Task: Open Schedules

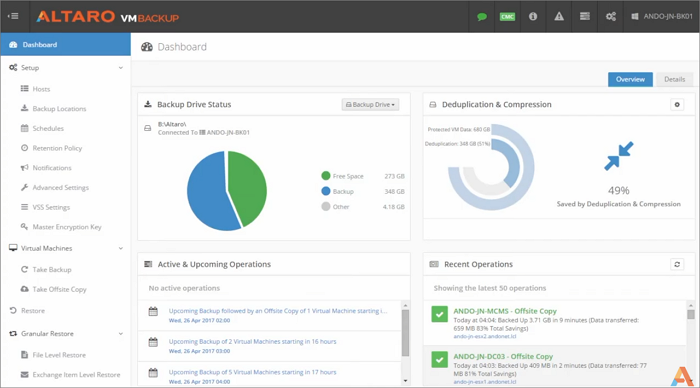Action: (48, 128)
